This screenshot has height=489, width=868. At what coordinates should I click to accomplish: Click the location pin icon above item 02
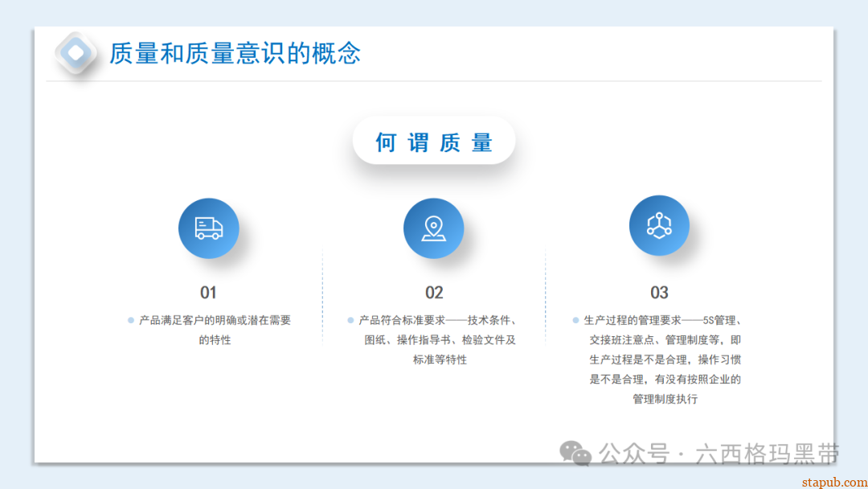pos(433,228)
